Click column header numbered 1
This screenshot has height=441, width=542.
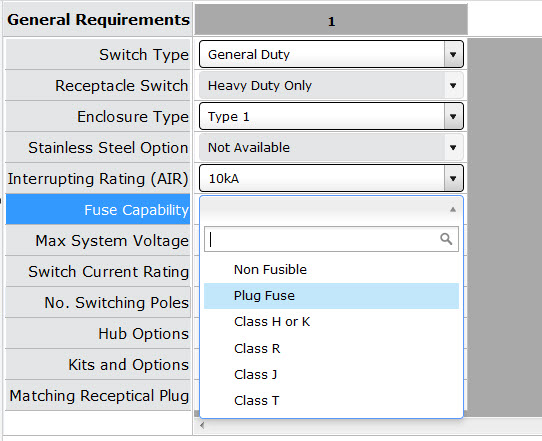(331, 20)
